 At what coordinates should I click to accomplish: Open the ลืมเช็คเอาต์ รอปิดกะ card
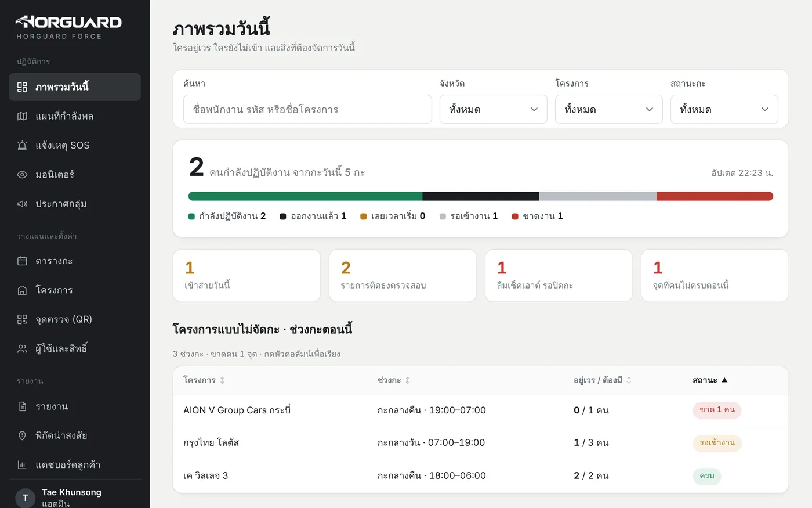559,276
